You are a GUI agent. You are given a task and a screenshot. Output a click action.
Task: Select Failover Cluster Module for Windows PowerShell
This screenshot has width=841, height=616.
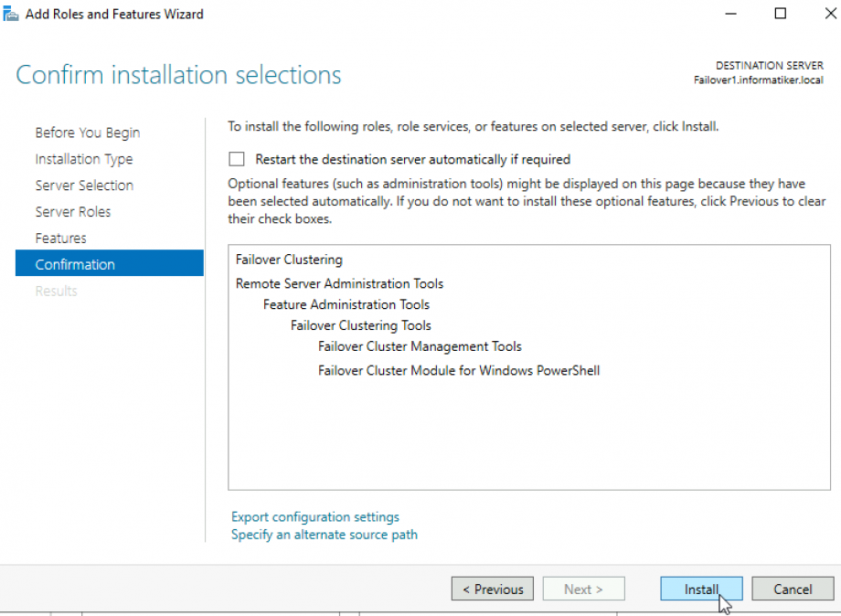[x=458, y=370]
